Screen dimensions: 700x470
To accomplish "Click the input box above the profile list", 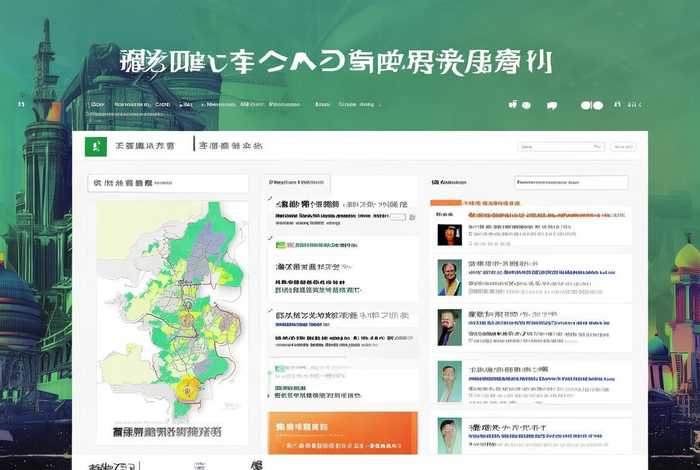I will tap(571, 182).
